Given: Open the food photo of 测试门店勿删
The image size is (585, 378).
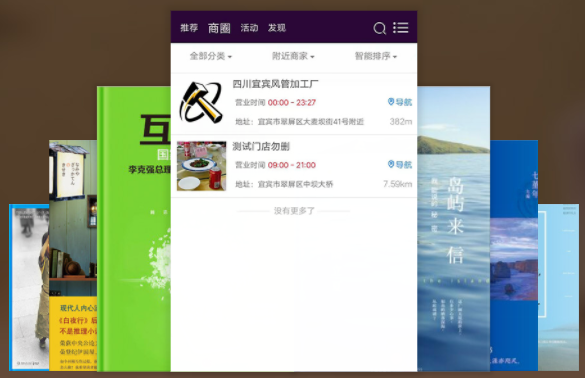Looking at the screenshot, I should [201, 166].
